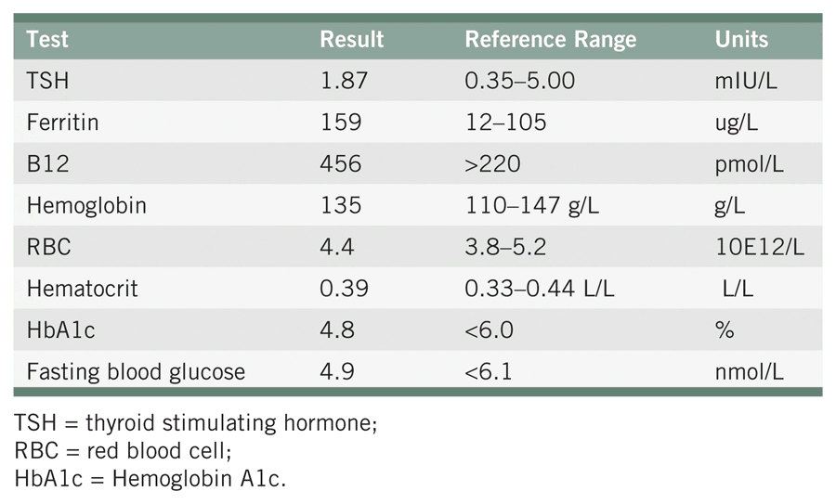Select the Ferritin row label
The image size is (836, 504).
click(x=62, y=123)
